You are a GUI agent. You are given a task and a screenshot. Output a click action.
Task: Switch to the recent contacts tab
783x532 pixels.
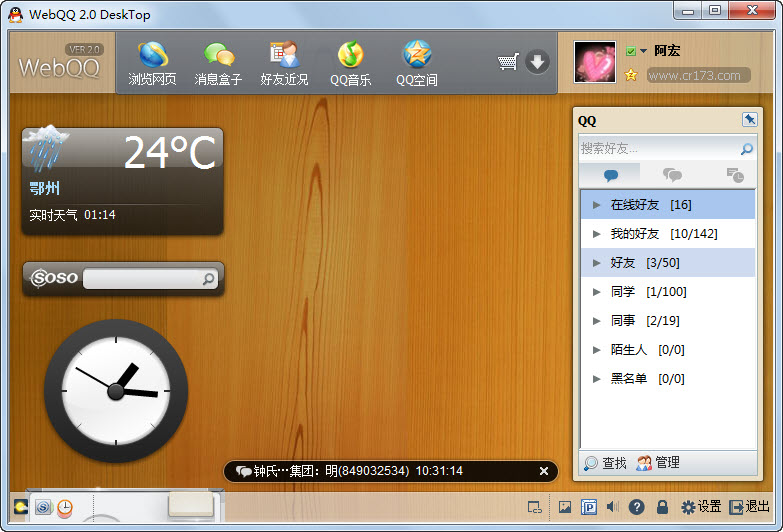click(x=734, y=175)
